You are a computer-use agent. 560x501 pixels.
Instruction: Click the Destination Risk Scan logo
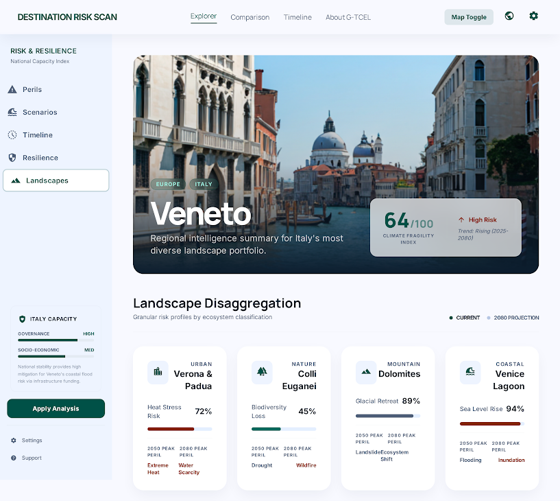pyautogui.click(x=67, y=17)
